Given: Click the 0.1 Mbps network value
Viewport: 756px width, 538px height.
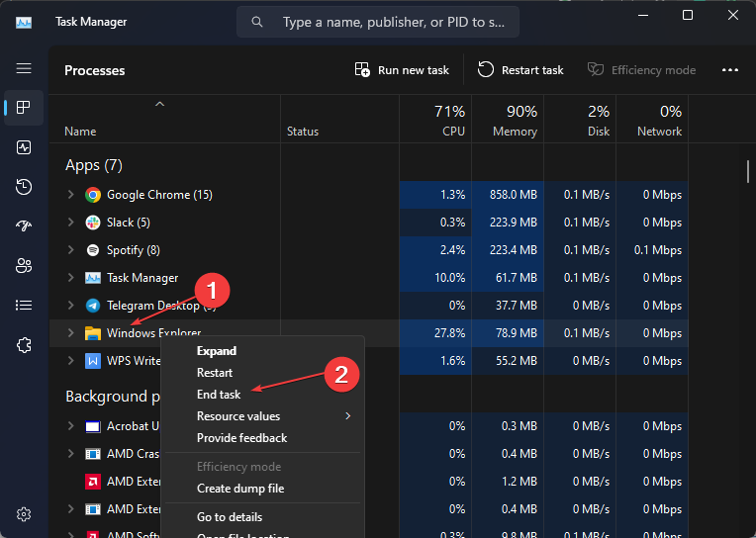Looking at the screenshot, I should (x=658, y=250).
